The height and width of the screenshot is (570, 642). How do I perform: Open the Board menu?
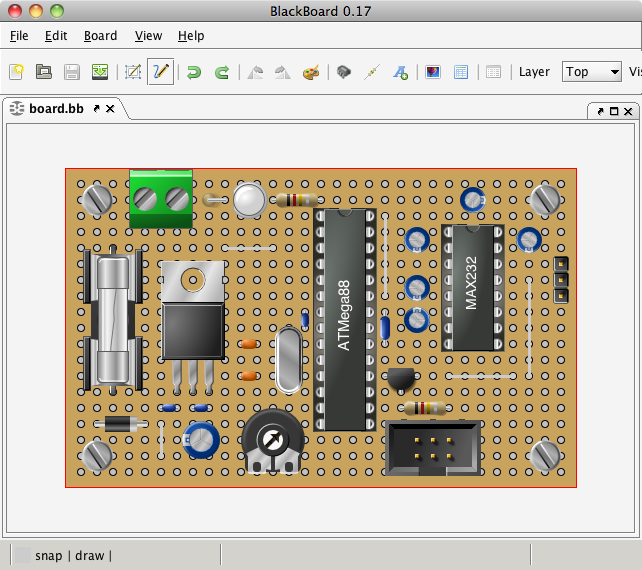point(100,36)
